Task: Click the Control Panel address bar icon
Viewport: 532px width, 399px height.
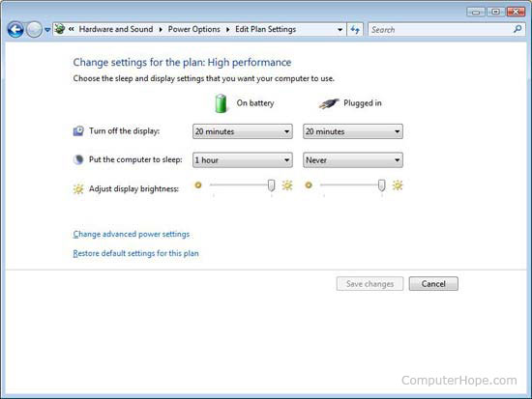Action: 60,29
